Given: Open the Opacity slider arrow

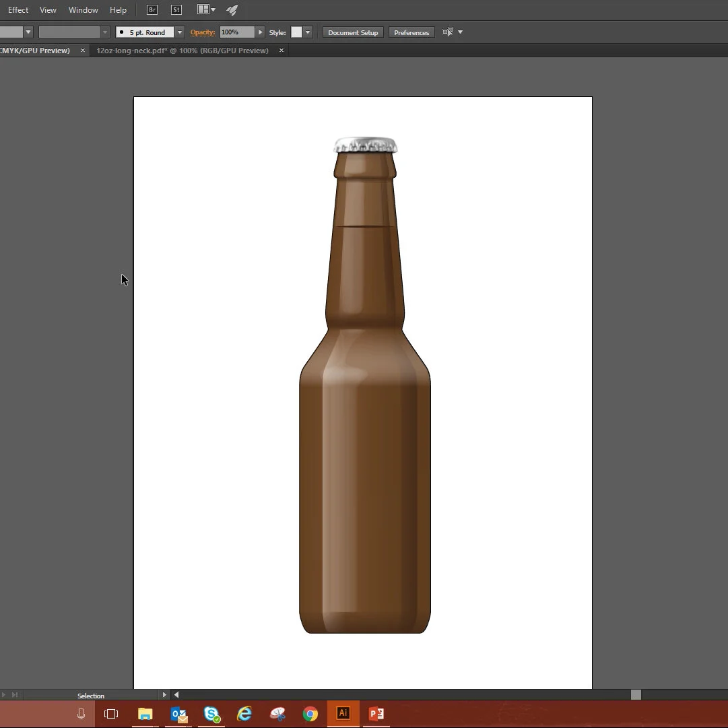Looking at the screenshot, I should click(260, 32).
